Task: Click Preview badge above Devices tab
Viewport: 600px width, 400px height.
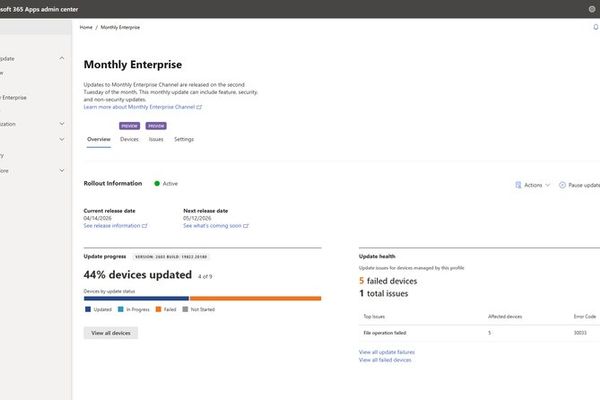Action: (x=129, y=126)
